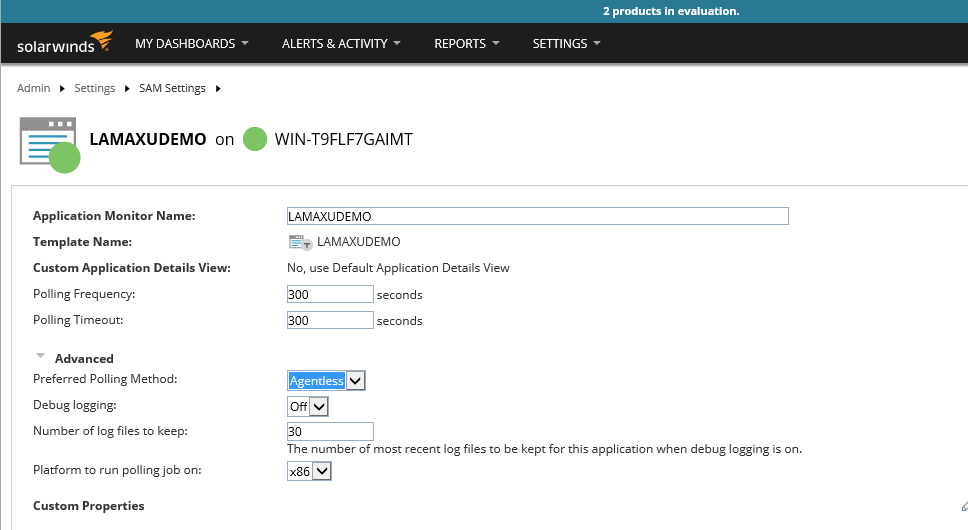Image resolution: width=968 pixels, height=530 pixels.
Task: Go to the SAM Settings breadcrumb link
Action: pos(172,89)
